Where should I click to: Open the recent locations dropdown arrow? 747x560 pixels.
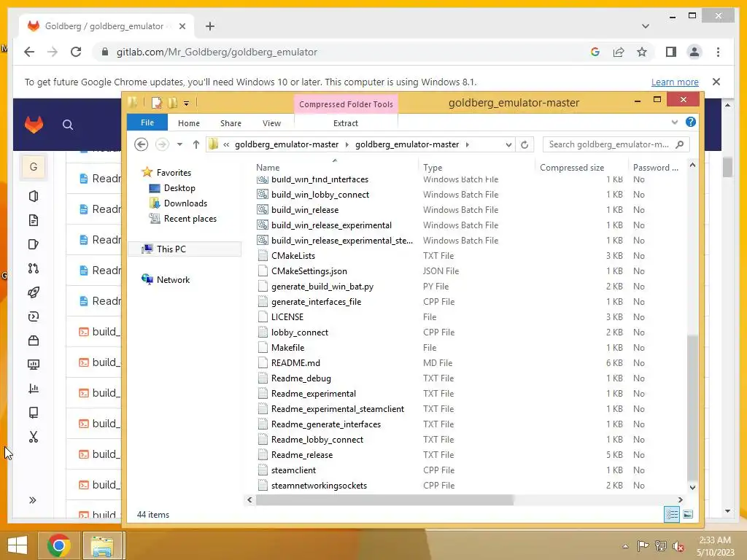[179, 144]
